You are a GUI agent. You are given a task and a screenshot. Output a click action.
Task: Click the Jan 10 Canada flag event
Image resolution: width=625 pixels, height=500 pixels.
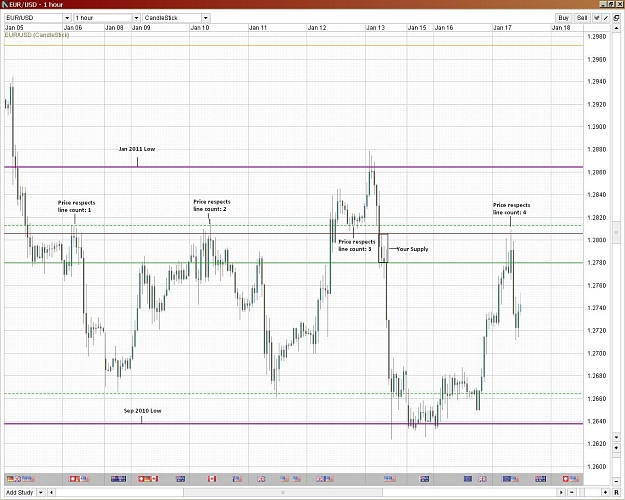click(212, 478)
